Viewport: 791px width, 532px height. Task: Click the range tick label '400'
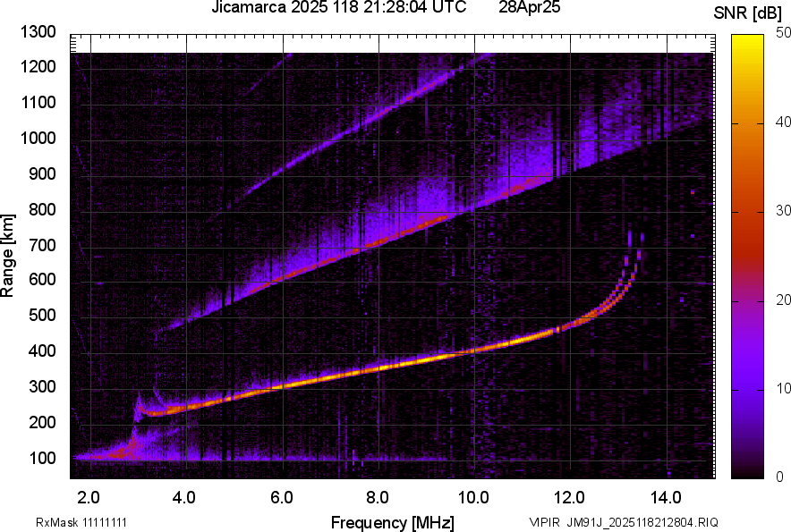point(42,350)
